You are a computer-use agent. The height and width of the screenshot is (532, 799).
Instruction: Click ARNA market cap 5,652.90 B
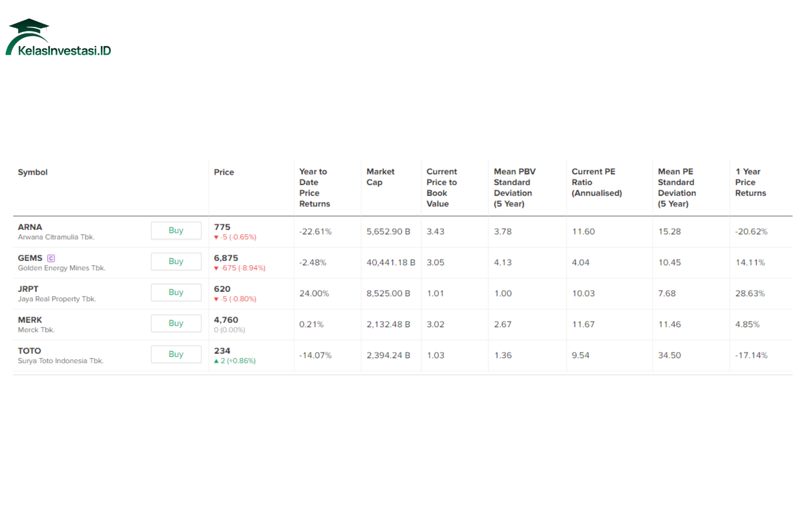pyautogui.click(x=389, y=232)
